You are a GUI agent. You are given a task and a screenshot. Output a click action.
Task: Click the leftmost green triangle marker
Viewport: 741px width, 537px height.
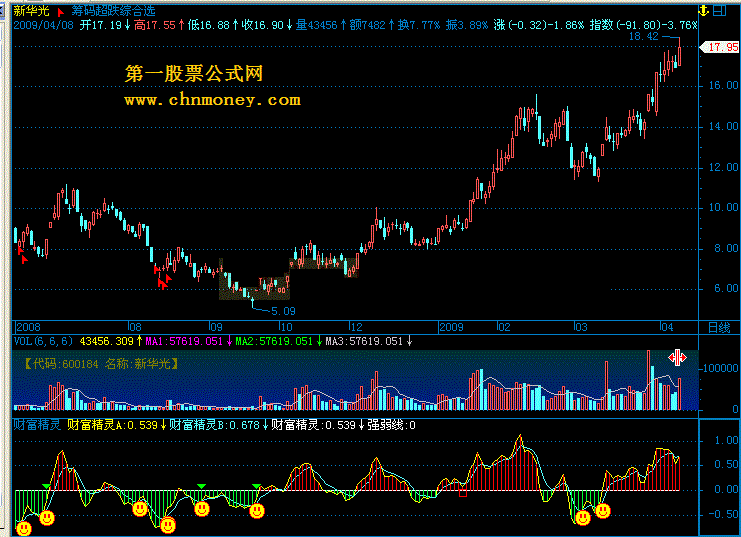46,486
